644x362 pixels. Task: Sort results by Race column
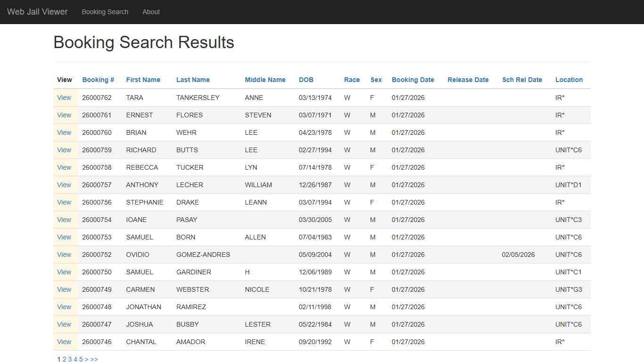(x=352, y=80)
